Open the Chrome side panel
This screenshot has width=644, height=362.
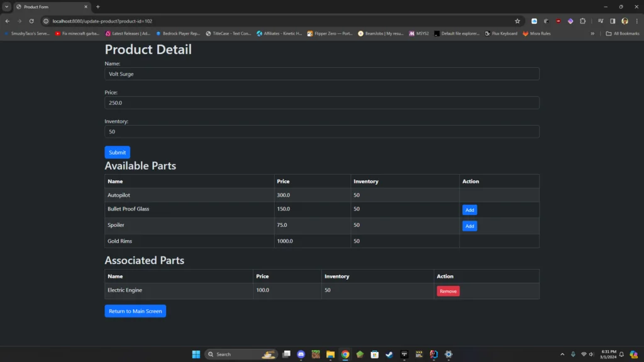tap(613, 21)
